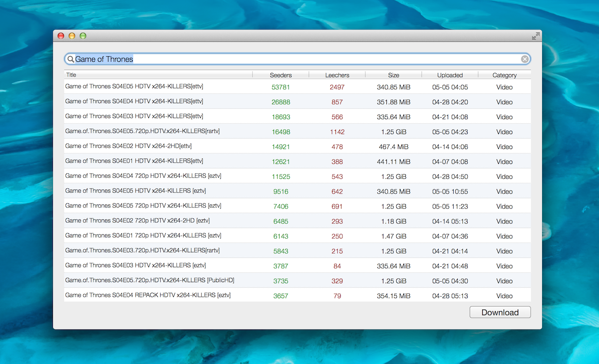Select S04E05 HDTV x264-KILLERS [eztv] title
The width and height of the screenshot is (599, 364).
[x=136, y=191]
